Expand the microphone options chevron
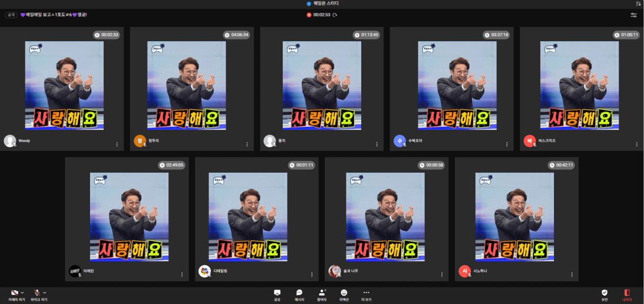This screenshot has width=644, height=304. [44, 293]
